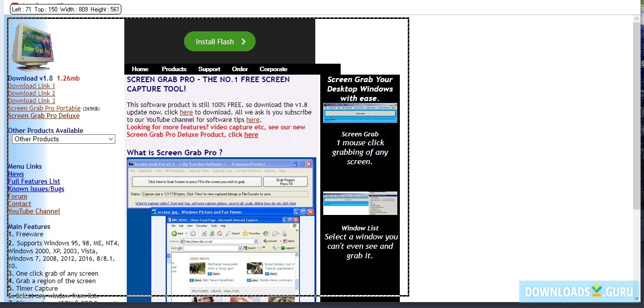Click 'here' link for Deluxe Product
644x308 pixels.
pos(251,134)
